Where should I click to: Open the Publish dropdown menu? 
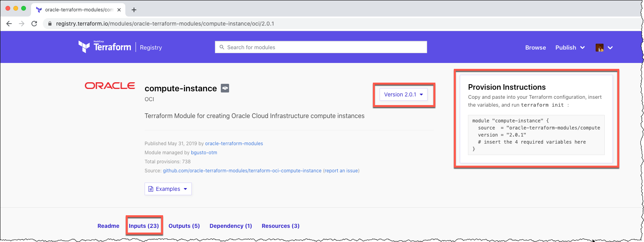point(570,48)
